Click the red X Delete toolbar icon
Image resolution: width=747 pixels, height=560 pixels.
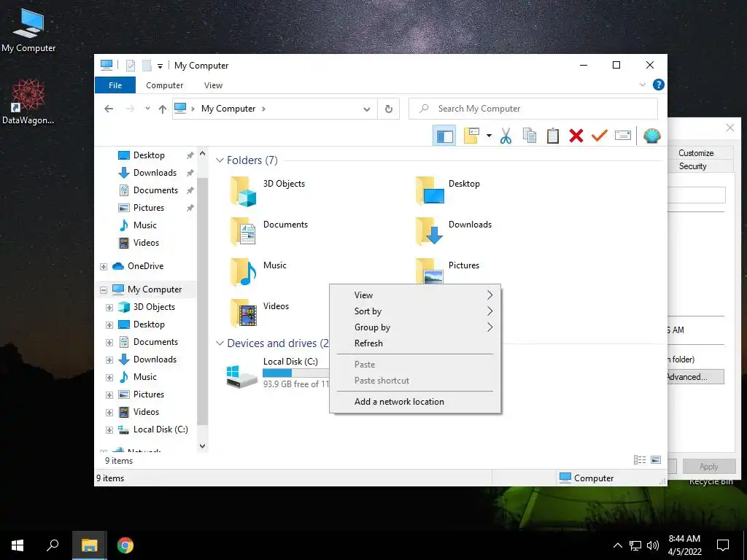coord(576,136)
